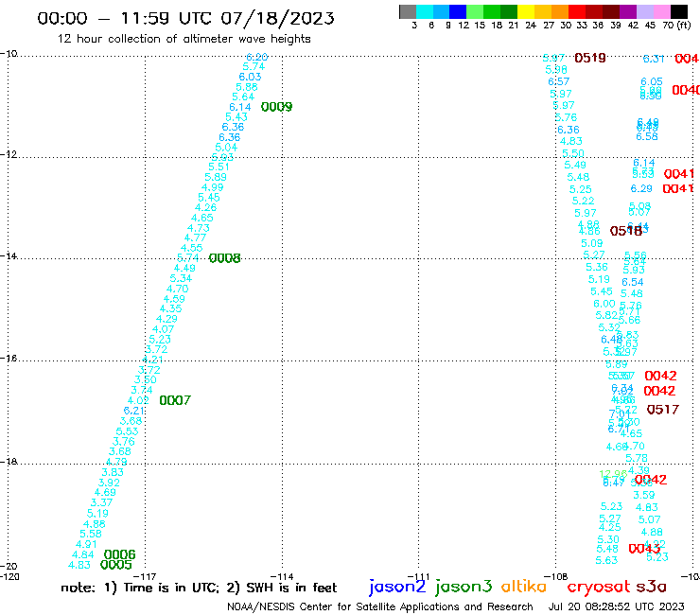Click the 'jason2' satellite legend label
This screenshot has width=700, height=615.
pos(397,587)
